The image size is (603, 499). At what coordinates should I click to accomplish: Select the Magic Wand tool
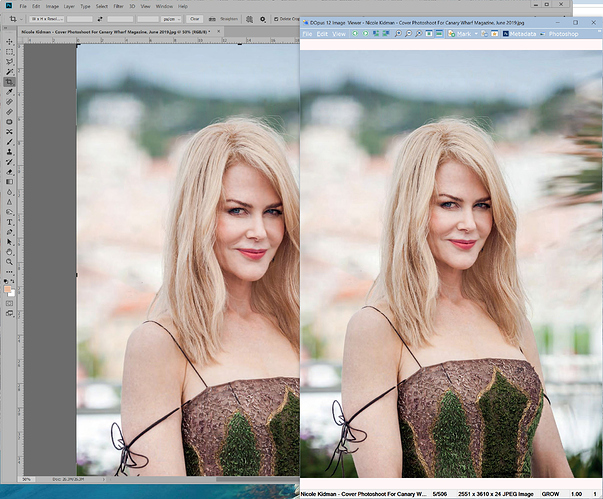pyautogui.click(x=9, y=72)
